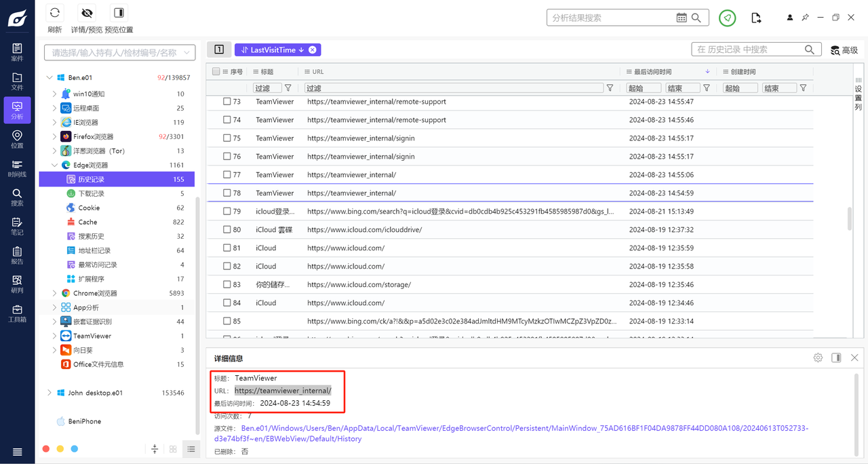Click the 设置列 column settings button

click(859, 93)
